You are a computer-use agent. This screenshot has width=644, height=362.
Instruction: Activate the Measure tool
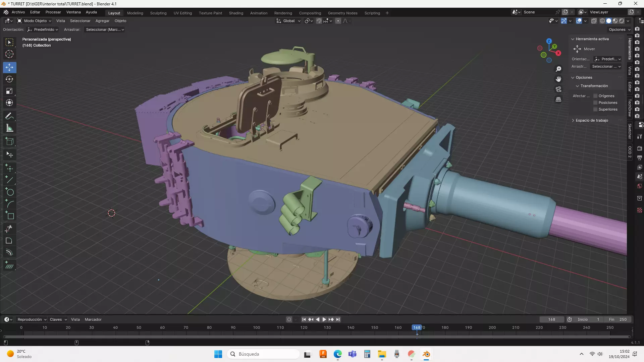coord(9,128)
